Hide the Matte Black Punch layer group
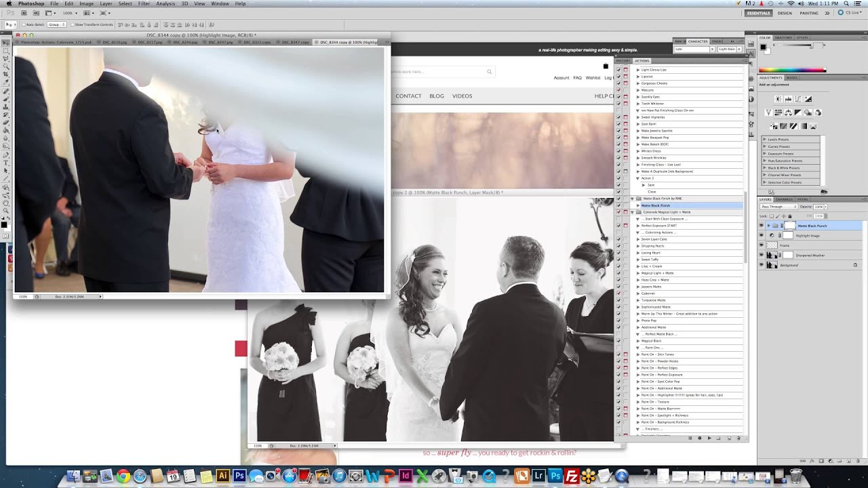The height and width of the screenshot is (488, 868). pyautogui.click(x=761, y=226)
